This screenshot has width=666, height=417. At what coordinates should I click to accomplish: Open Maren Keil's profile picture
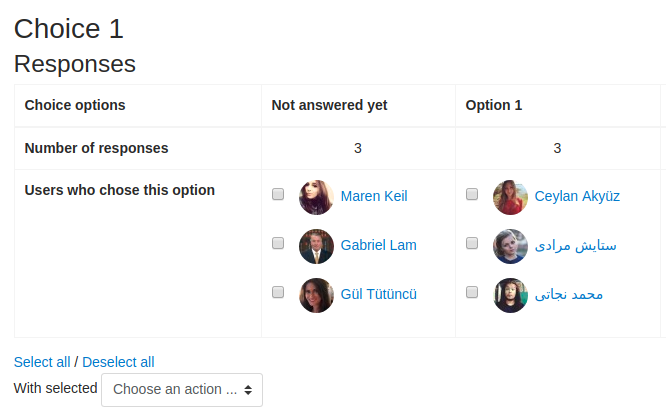(x=316, y=197)
